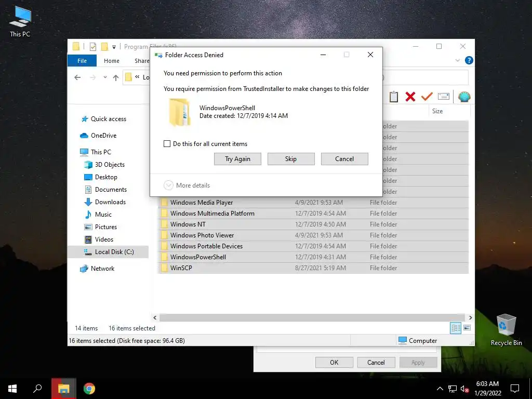Click the Size column header

449,111
